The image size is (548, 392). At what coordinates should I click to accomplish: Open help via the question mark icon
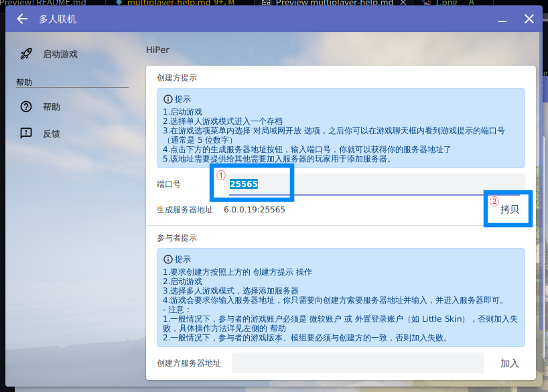pyautogui.click(x=26, y=107)
